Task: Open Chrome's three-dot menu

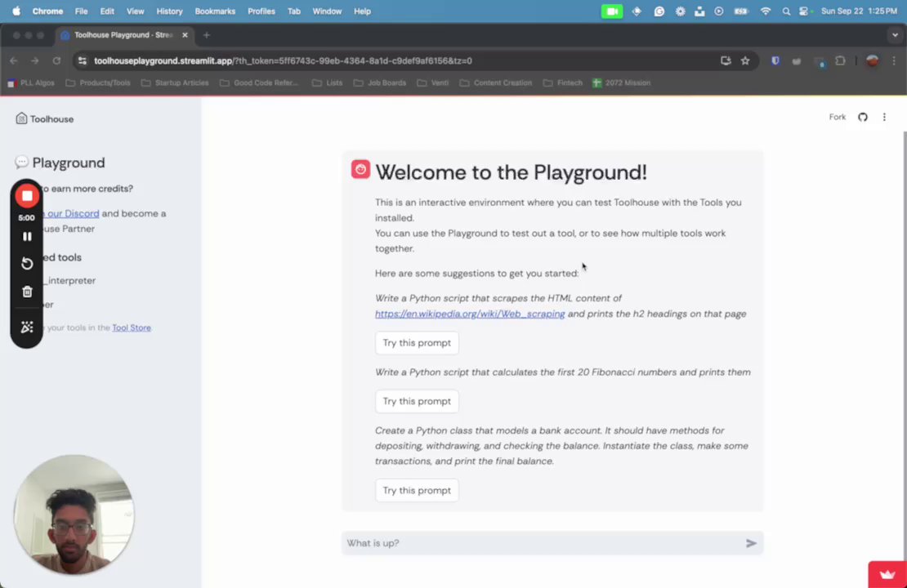Action: (894, 60)
